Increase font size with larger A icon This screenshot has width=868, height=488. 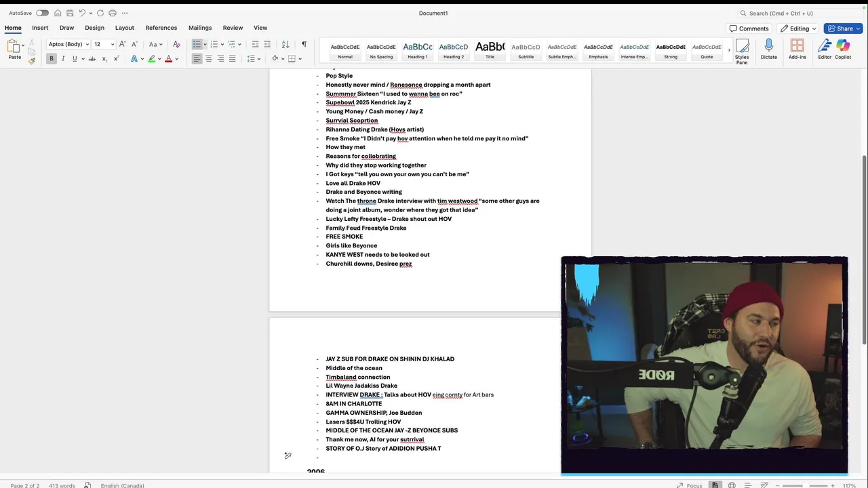(122, 44)
